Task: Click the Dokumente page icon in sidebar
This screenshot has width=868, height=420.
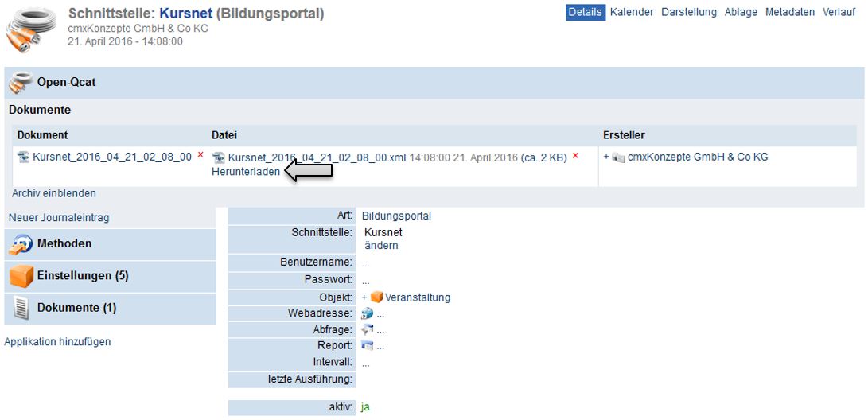Action: [21, 308]
